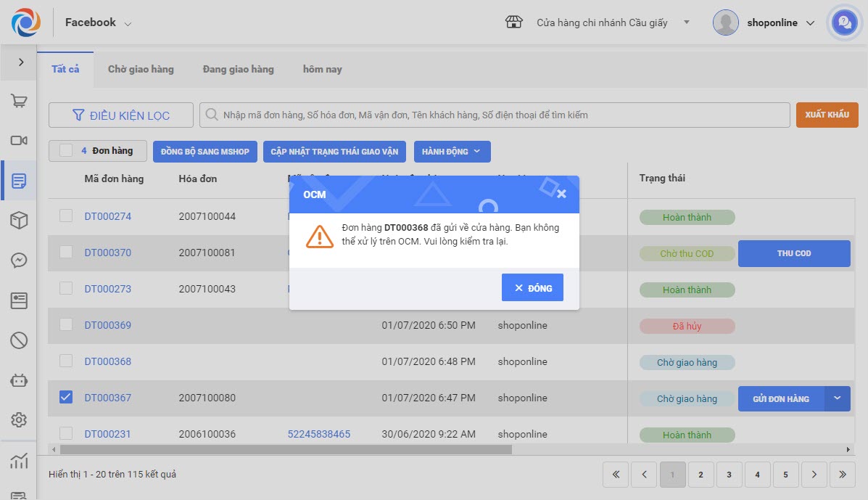Open the HÀNH ĐỘNG actions dropdown

pyautogui.click(x=452, y=152)
